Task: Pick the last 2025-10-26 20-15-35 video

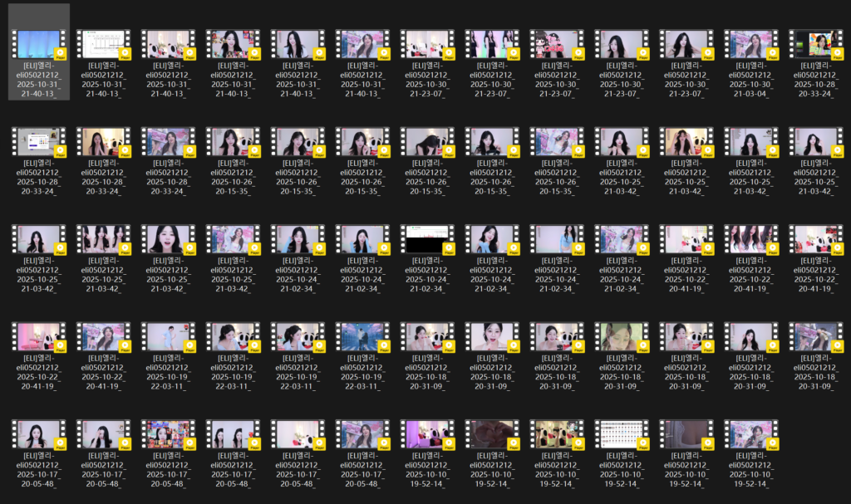Action: pyautogui.click(x=556, y=142)
